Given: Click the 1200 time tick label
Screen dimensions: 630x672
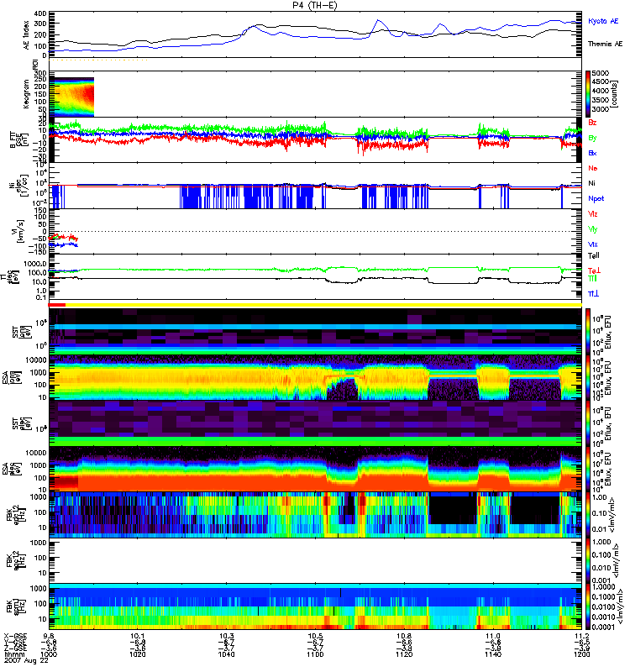Looking at the screenshot, I should coord(581,654).
